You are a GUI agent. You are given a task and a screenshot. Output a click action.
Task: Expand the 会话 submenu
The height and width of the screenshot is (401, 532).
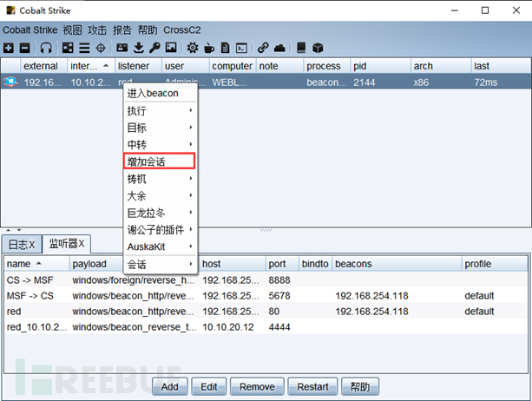coord(161,264)
